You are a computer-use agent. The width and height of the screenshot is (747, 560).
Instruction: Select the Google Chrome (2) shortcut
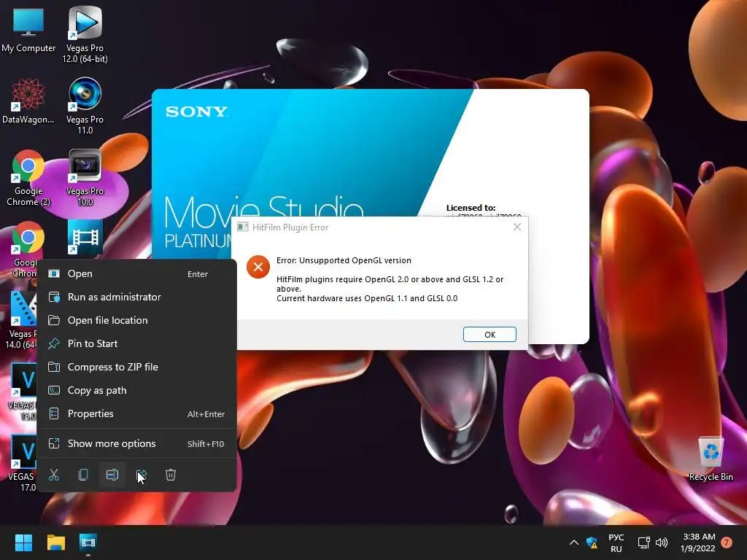coord(28,178)
